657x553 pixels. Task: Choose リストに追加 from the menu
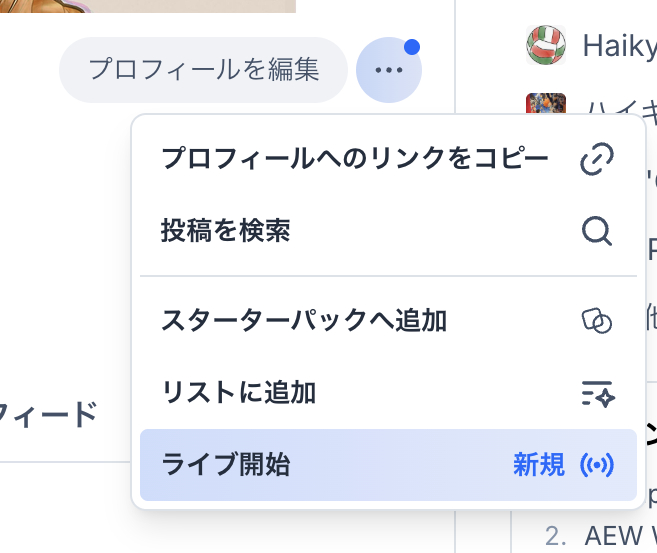pyautogui.click(x=239, y=393)
